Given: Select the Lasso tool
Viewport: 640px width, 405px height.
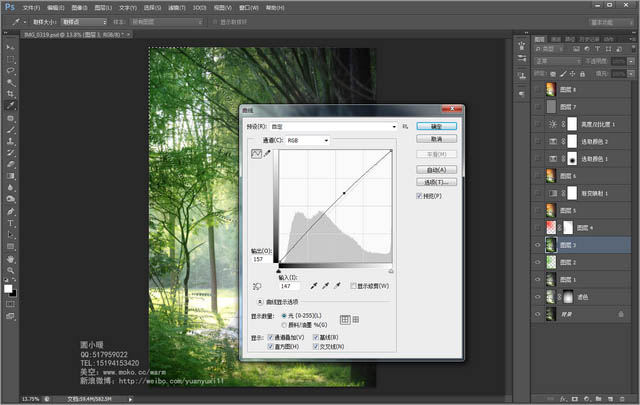Looking at the screenshot, I should (10, 71).
